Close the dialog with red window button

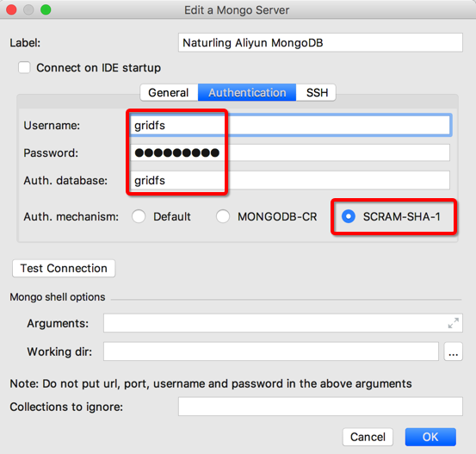[x=11, y=9]
